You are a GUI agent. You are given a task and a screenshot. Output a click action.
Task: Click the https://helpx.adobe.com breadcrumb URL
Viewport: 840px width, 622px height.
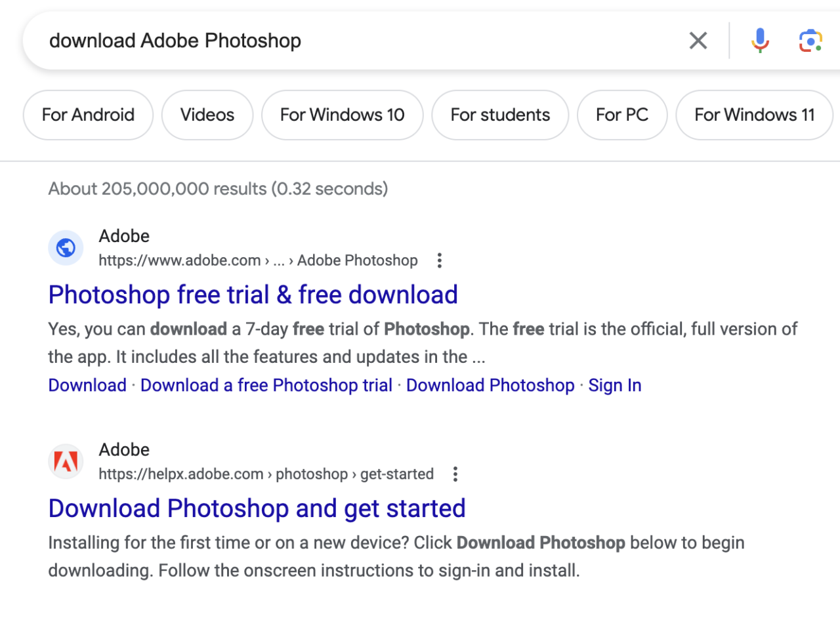180,474
